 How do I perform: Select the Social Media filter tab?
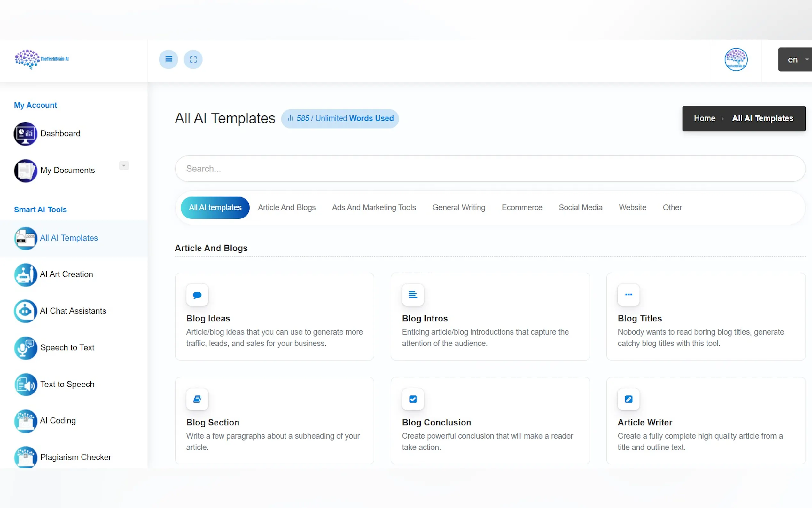click(x=580, y=207)
